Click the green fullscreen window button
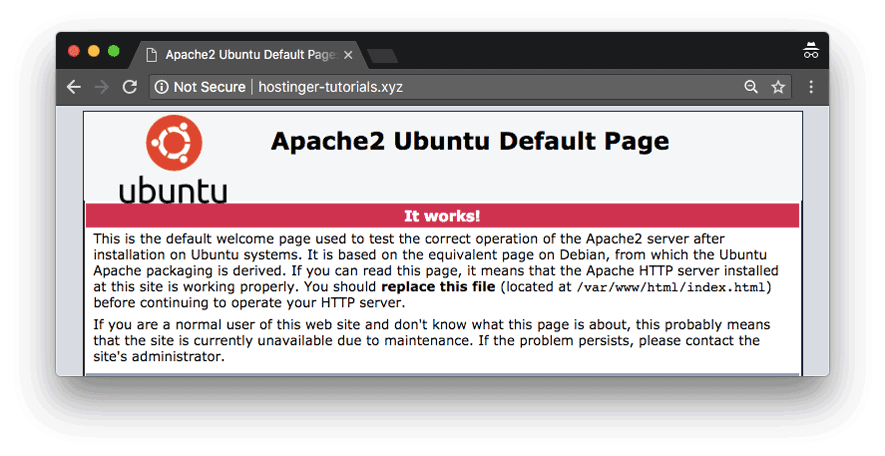Viewport: 885px width, 456px height. (x=113, y=51)
